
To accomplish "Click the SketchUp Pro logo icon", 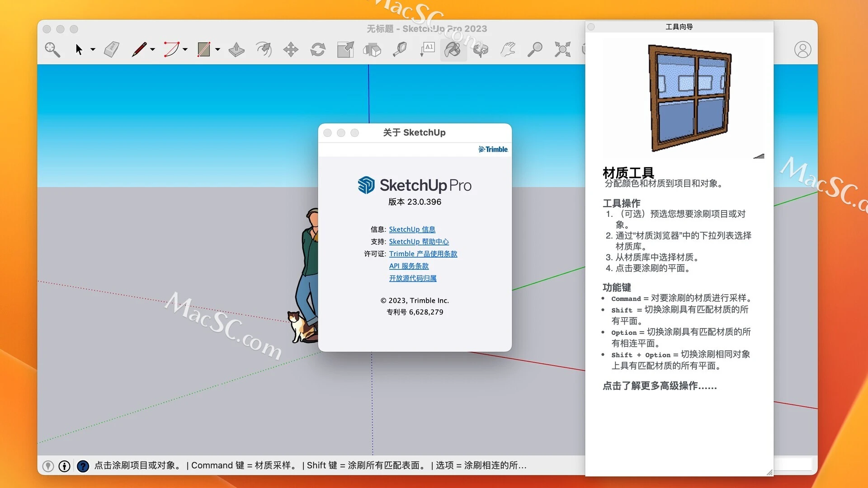I will click(x=366, y=185).
